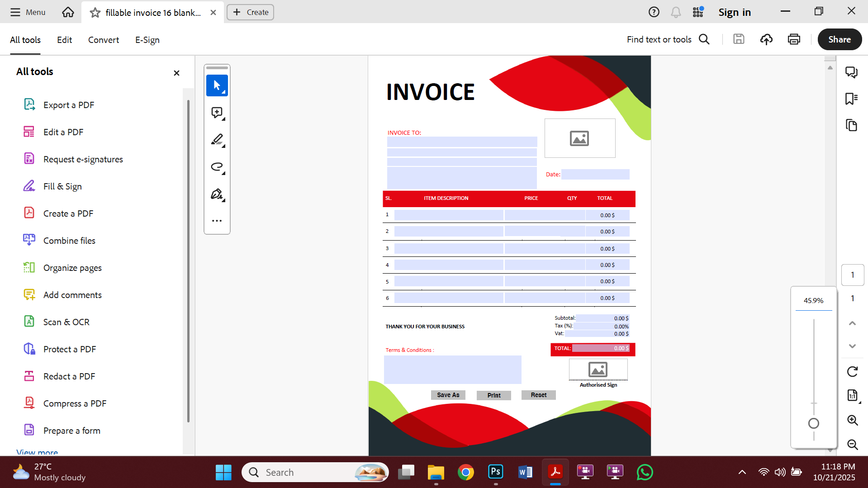868x488 pixels.
Task: Click the Share button
Action: (839, 39)
